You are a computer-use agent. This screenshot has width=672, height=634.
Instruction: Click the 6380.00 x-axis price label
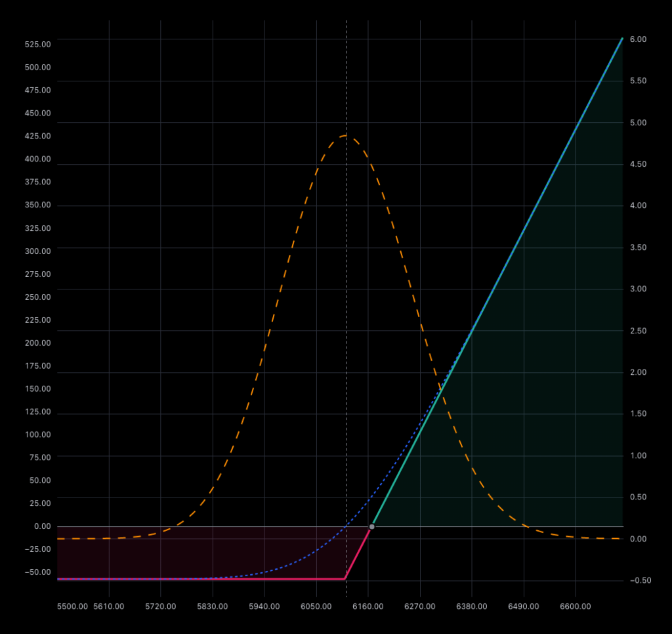tap(471, 606)
